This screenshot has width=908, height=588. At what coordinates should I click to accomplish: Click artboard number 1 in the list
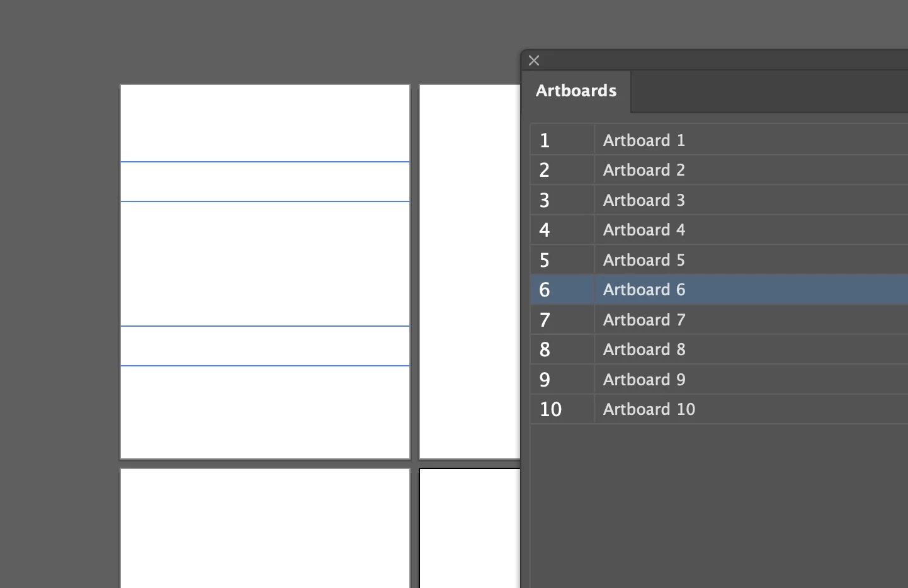click(x=545, y=140)
